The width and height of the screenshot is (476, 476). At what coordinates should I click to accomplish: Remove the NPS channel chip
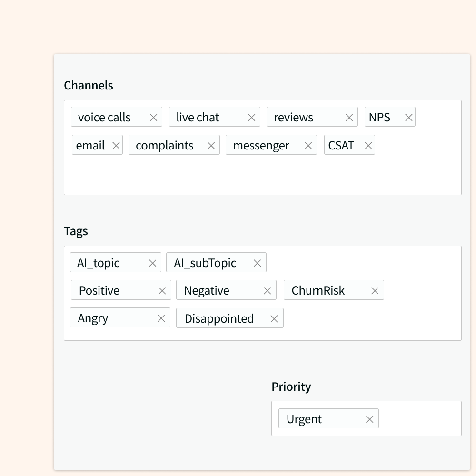[408, 117]
